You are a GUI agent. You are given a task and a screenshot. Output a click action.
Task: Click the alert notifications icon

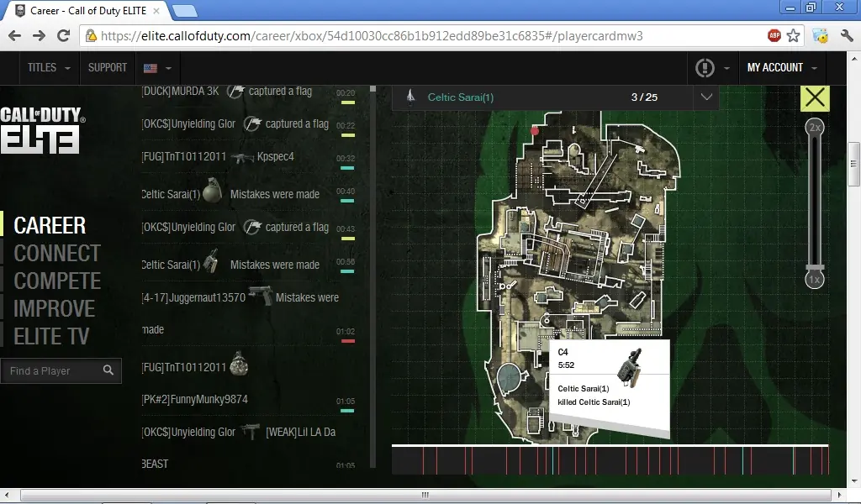(x=705, y=68)
